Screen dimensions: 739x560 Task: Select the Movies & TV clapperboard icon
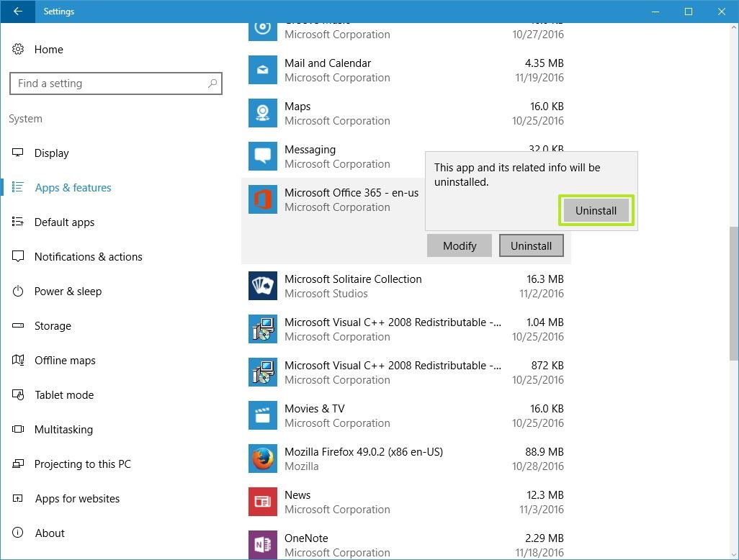tap(262, 415)
